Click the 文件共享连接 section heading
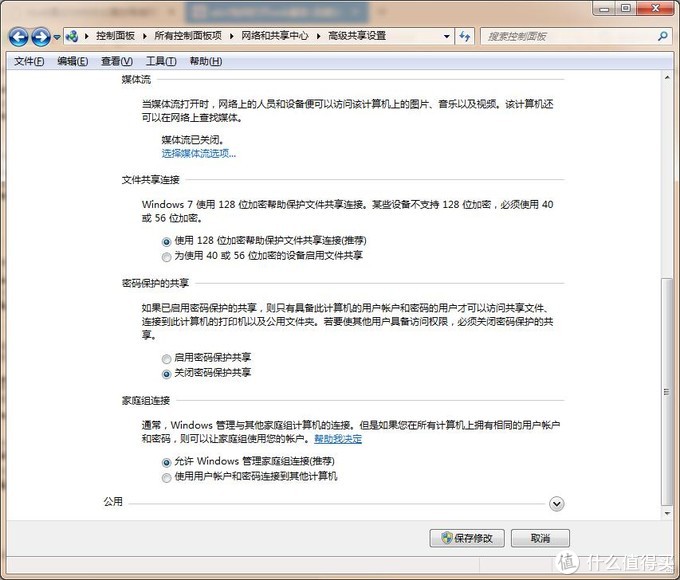 pyautogui.click(x=150, y=179)
